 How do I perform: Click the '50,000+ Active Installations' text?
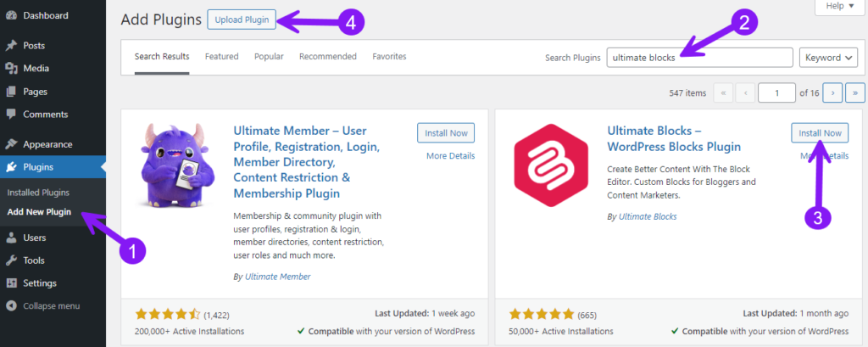pos(561,332)
